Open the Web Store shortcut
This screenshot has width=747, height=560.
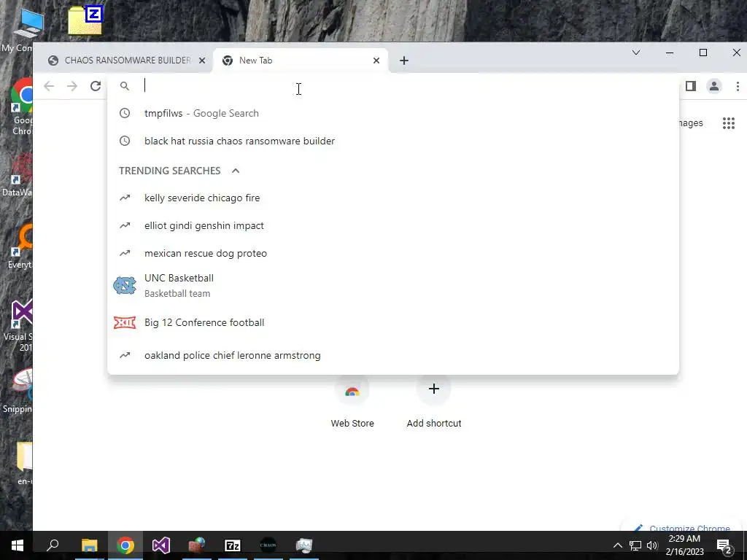pos(352,401)
